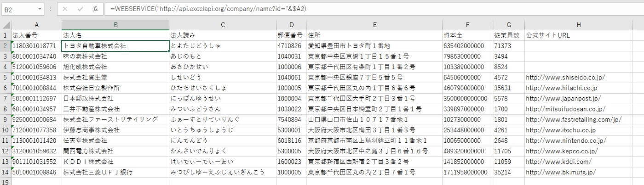Select URL cell http://www.fastretailing.com/jp/

tap(579, 119)
